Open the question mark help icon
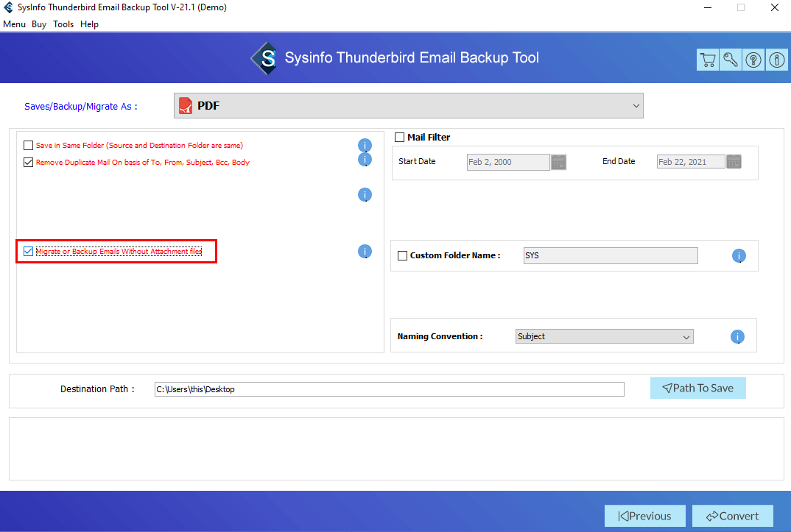Viewport: 791px width, 532px height. [753, 60]
